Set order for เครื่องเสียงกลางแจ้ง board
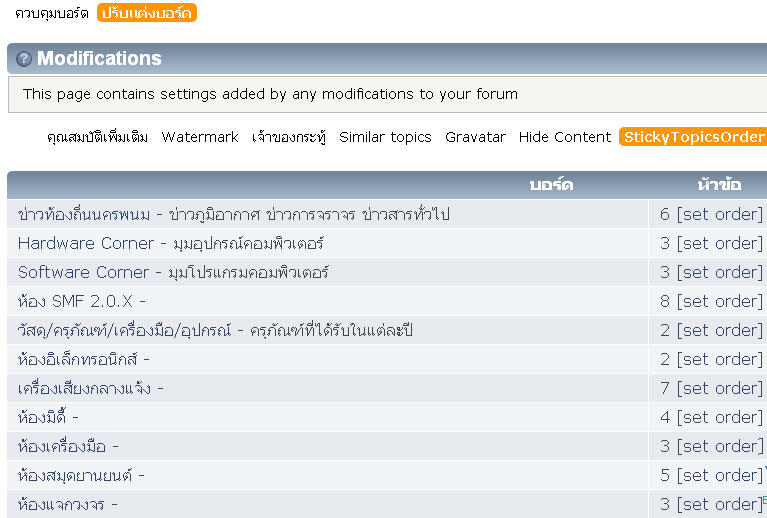The width and height of the screenshot is (767, 518). pyautogui.click(x=719, y=388)
